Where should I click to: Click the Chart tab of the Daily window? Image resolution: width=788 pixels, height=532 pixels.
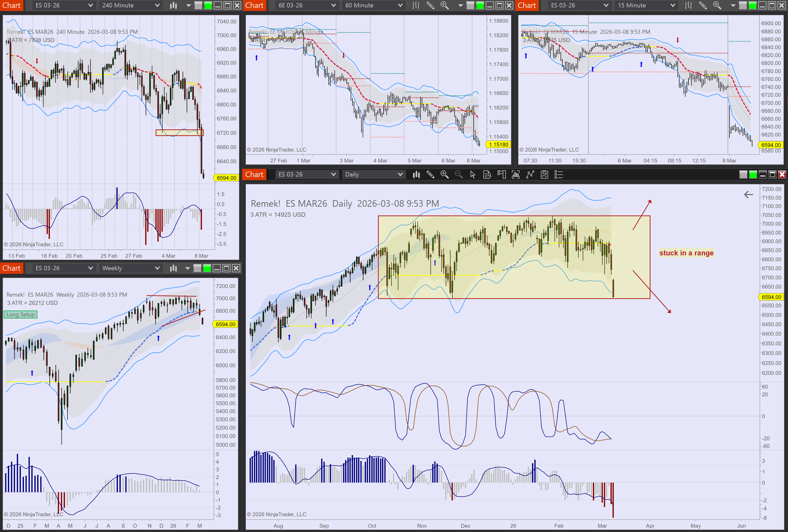pyautogui.click(x=254, y=175)
